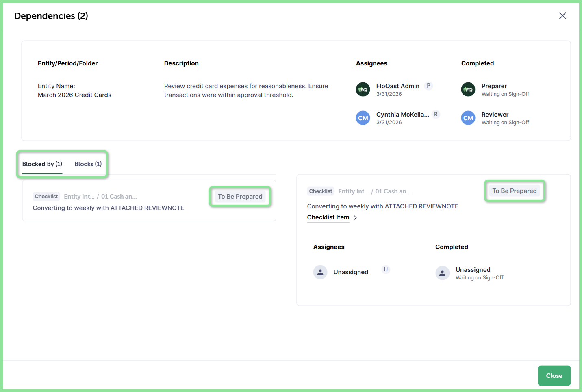Viewport: 582px width, 392px height.
Task: Switch to the Blocked By (1) tab
Action: click(x=42, y=164)
